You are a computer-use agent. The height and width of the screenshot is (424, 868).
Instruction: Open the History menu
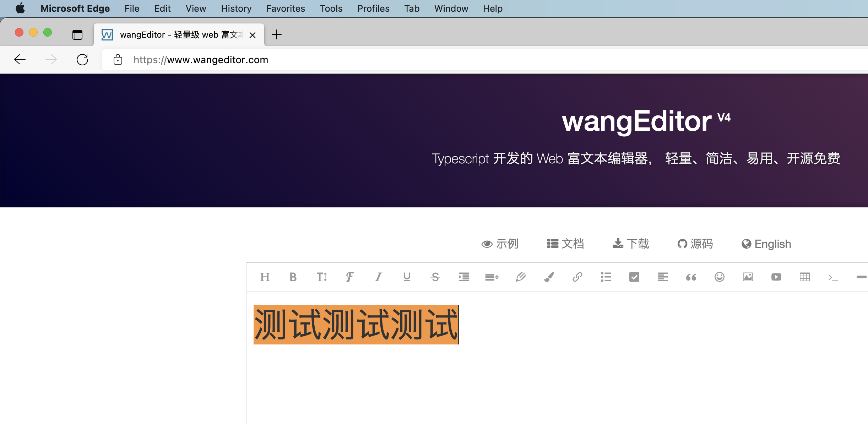point(236,9)
